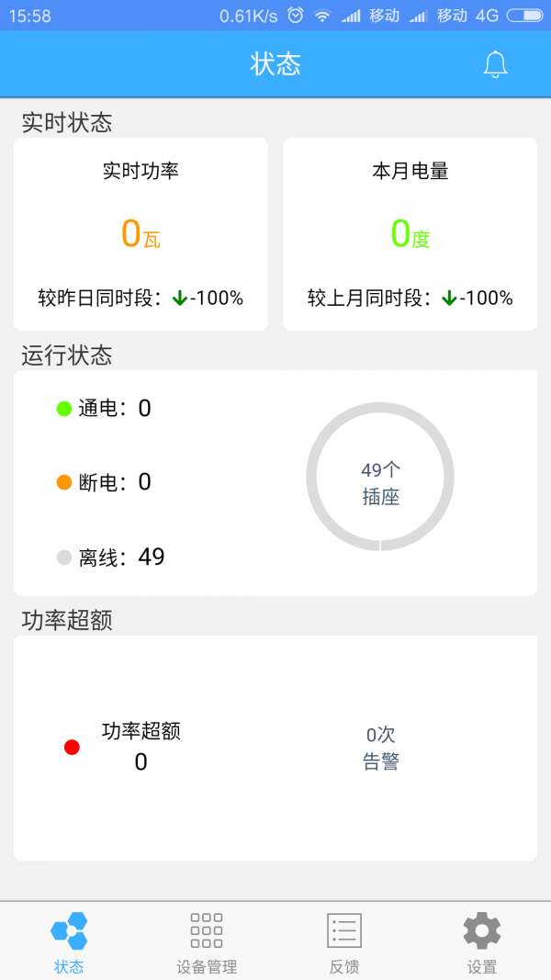Tap the Wi-Fi icon in status bar
Screen dimensions: 551x980
[321, 16]
